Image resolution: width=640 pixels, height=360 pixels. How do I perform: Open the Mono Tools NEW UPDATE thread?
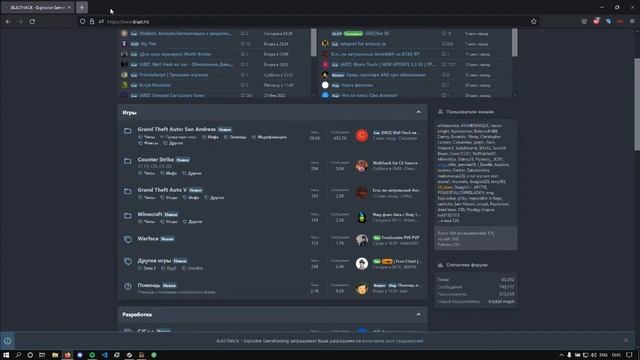387,64
